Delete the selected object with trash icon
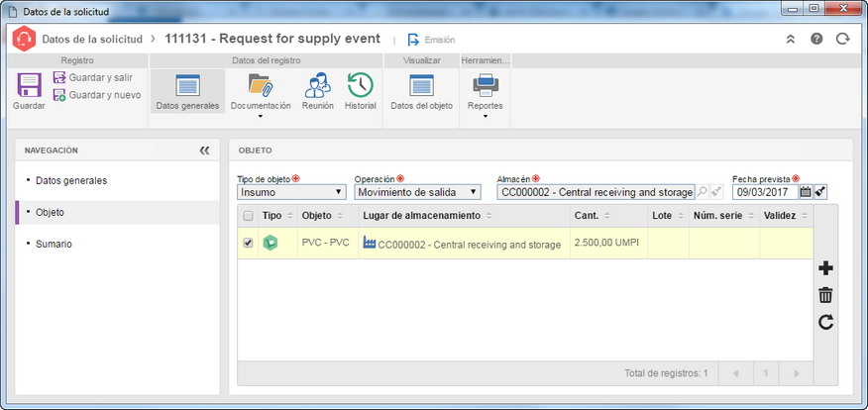This screenshot has width=868, height=410. tap(825, 295)
